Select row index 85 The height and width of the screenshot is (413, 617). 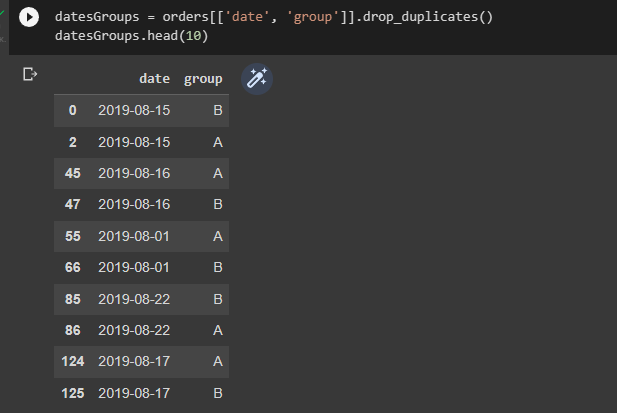(x=73, y=299)
